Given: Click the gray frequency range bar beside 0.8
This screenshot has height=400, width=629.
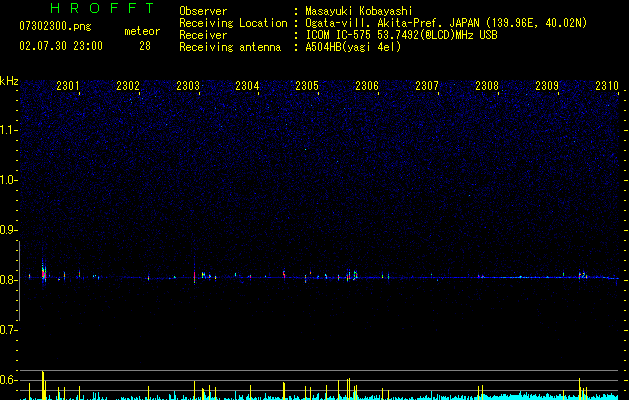Looking at the screenshot, I should pyautogui.click(x=19, y=281).
